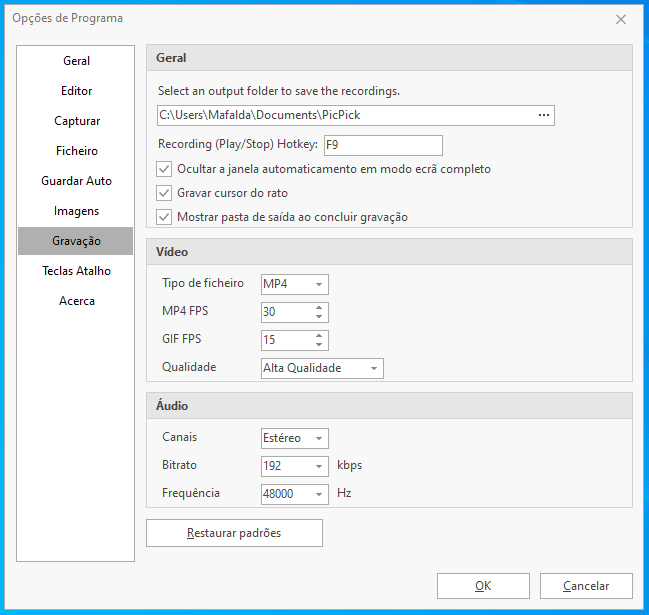Toggle Ocultar a janela automaticamente checkbox
Image resolution: width=649 pixels, height=615 pixels.
[x=165, y=169]
